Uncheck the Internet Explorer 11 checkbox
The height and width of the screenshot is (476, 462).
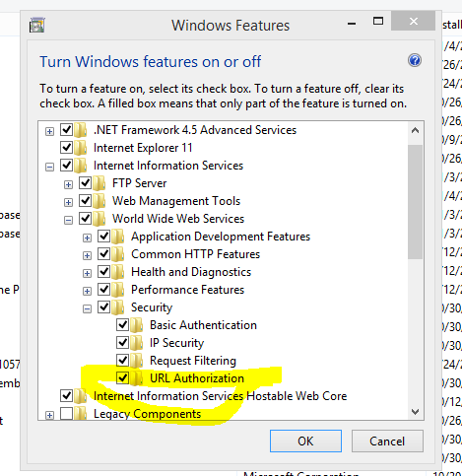click(67, 148)
